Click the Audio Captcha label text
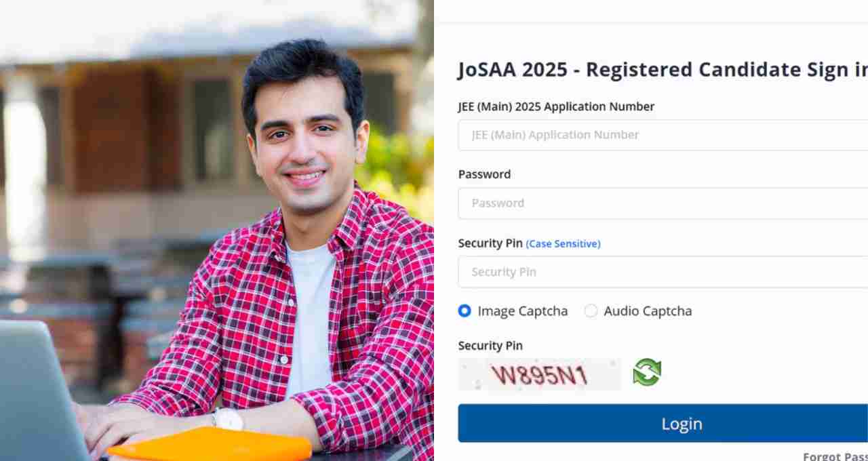Image resolution: width=868 pixels, height=461 pixels. 648,311
